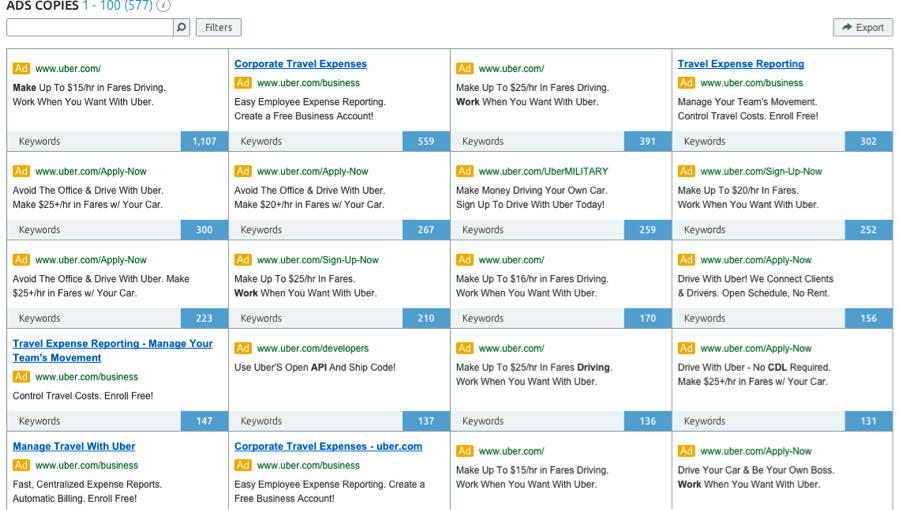899x510 pixels.
Task: Click the info icon beside Ads Copies
Action: pyautogui.click(x=164, y=6)
